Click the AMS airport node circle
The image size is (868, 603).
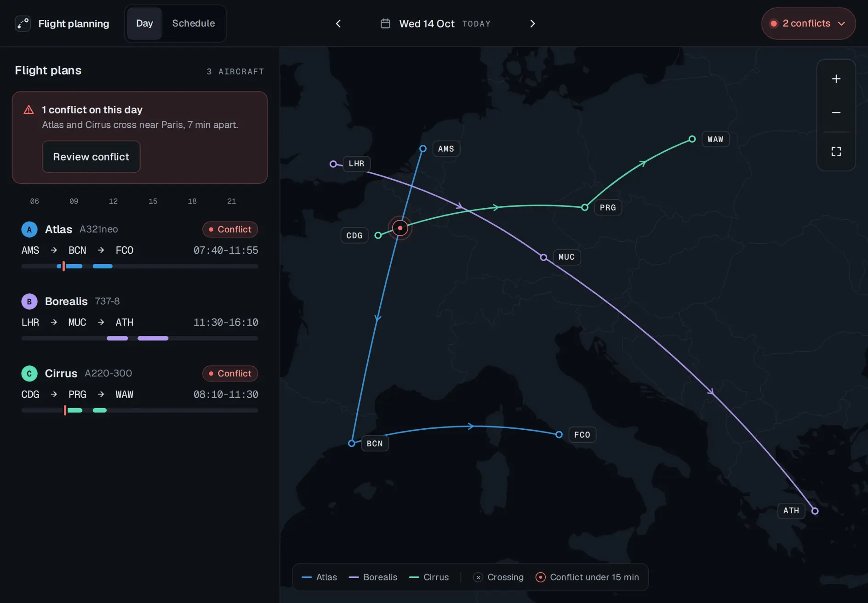423,148
